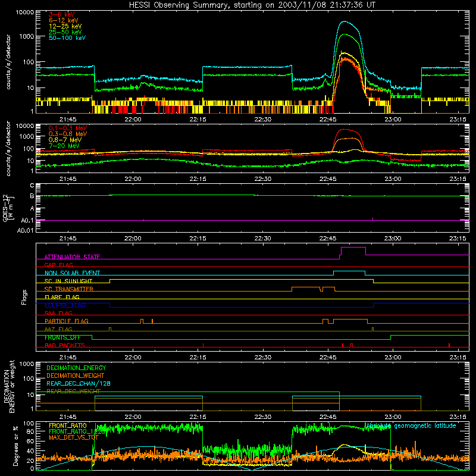Select the 50-100 keV legend label
Viewport: 476px width, 476px height.
67,38
